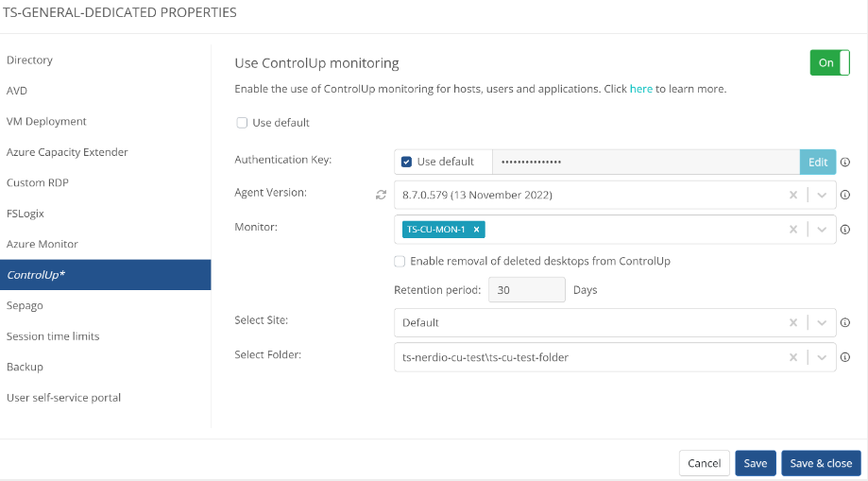Open the FSLogix settings section

click(26, 214)
